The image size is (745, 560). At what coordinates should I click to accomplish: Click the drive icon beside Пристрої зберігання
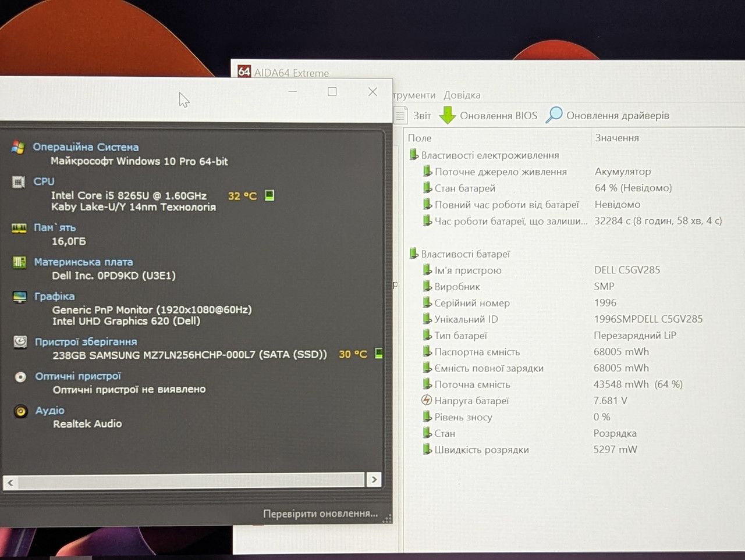coord(20,342)
